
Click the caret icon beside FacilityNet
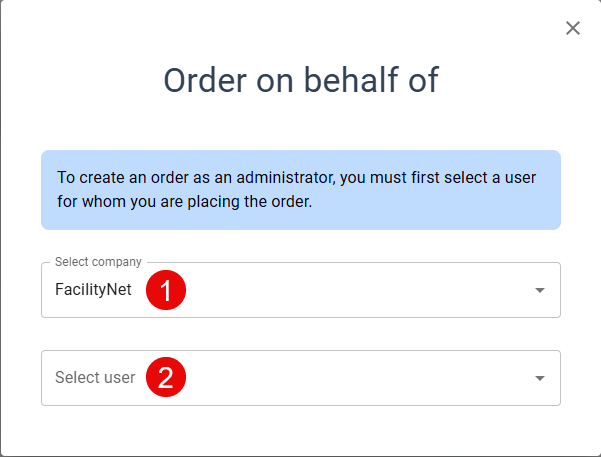pyautogui.click(x=540, y=290)
